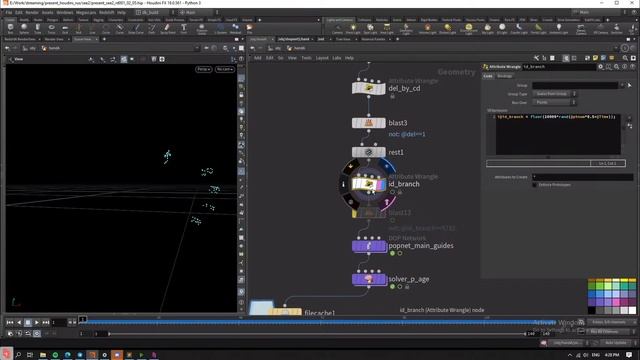Click the current frame number field

[59, 322]
